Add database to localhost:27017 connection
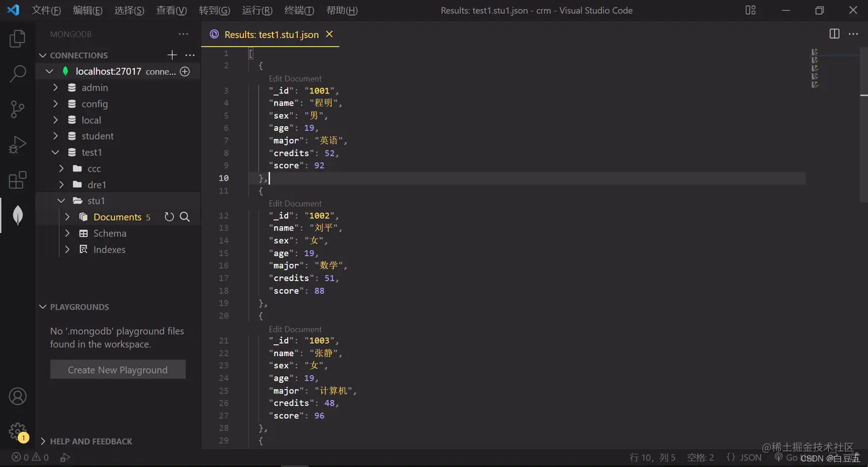This screenshot has width=868, height=467. tap(185, 71)
